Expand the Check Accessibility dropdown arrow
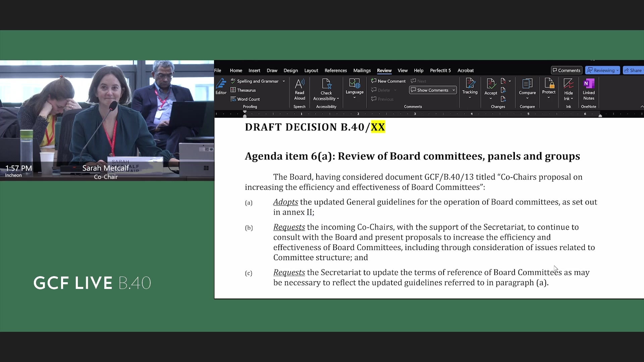The width and height of the screenshot is (644, 362). point(338,99)
